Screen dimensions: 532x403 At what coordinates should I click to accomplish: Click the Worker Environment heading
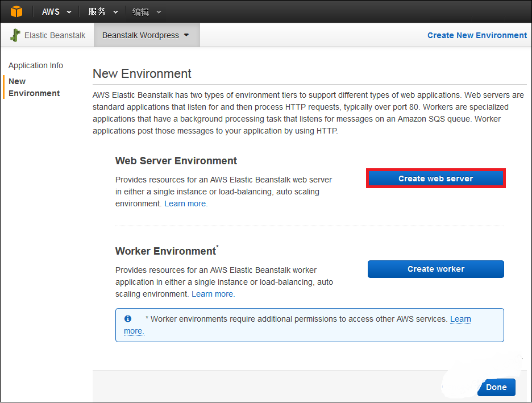(165, 251)
